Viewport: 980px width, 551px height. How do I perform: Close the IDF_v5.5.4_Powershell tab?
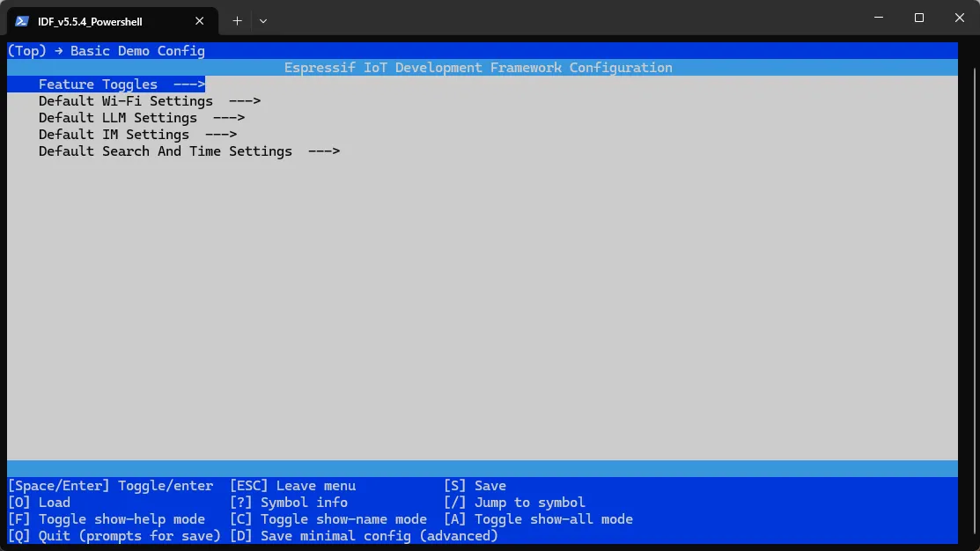(201, 21)
